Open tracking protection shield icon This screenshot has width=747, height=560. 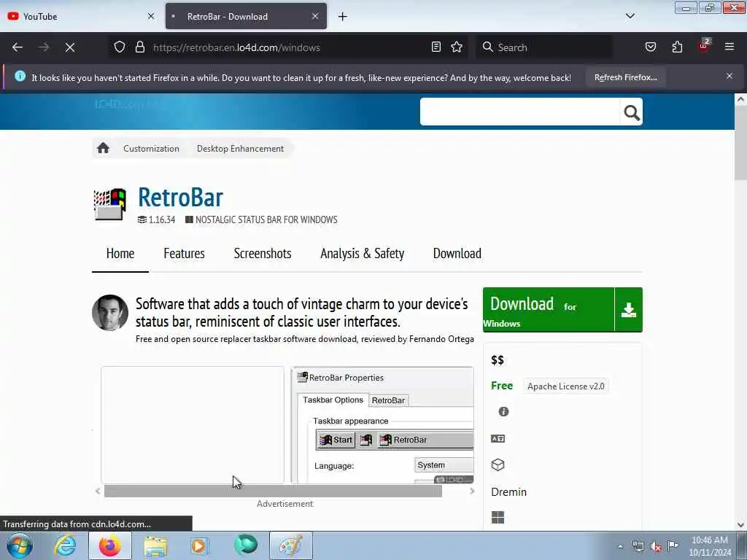[x=120, y=47]
